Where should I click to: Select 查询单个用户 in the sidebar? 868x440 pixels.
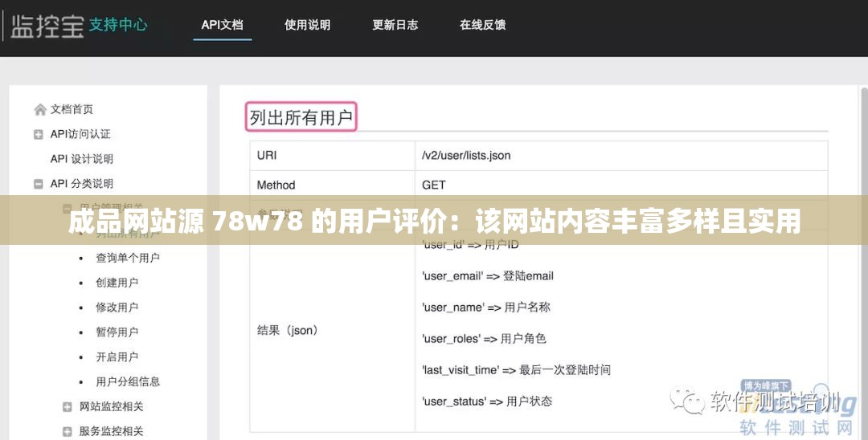coord(128,258)
